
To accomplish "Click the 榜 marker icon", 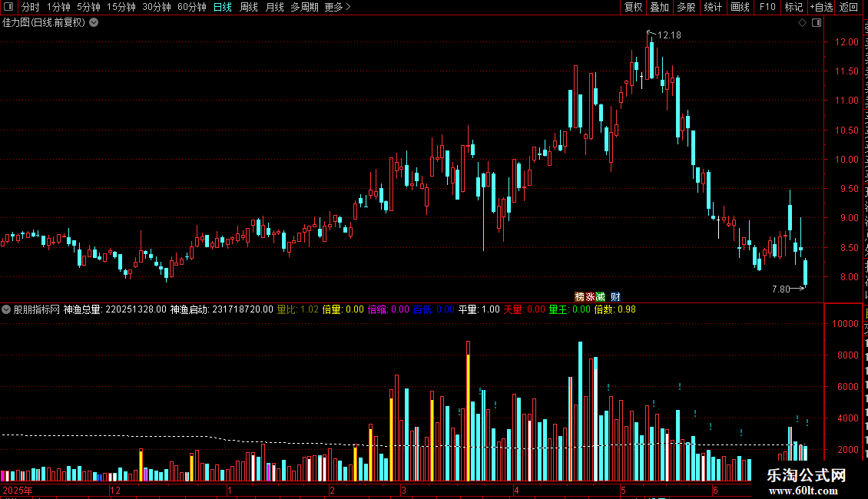I will coord(580,297).
